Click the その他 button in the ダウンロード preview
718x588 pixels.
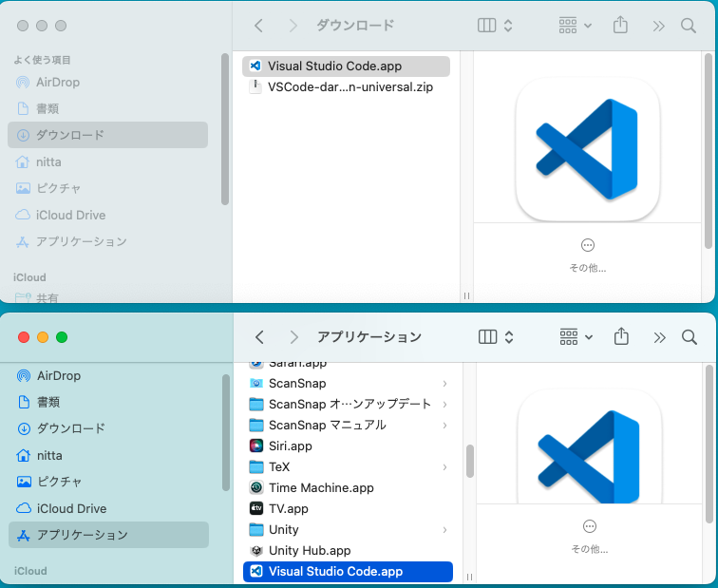(x=587, y=245)
